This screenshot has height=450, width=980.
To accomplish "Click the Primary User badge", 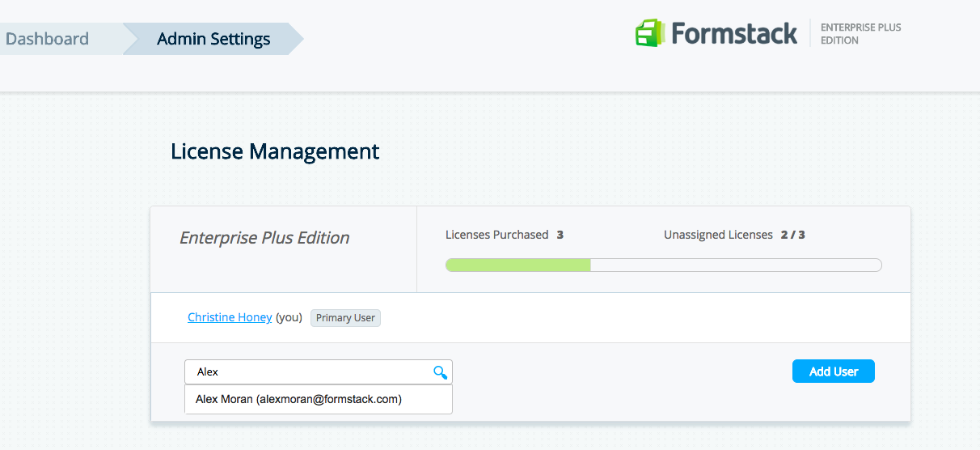I will [x=345, y=318].
